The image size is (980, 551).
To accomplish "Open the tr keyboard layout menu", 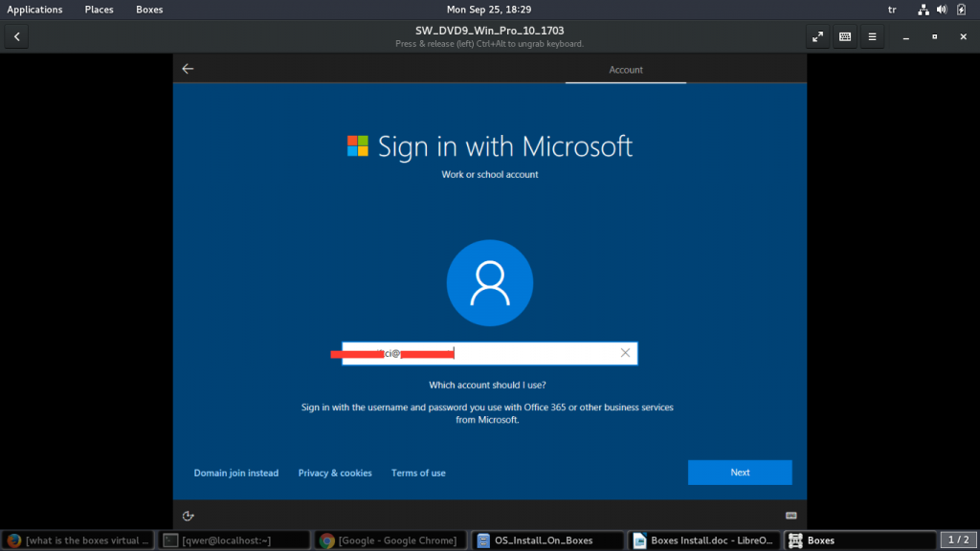I will pyautogui.click(x=892, y=10).
